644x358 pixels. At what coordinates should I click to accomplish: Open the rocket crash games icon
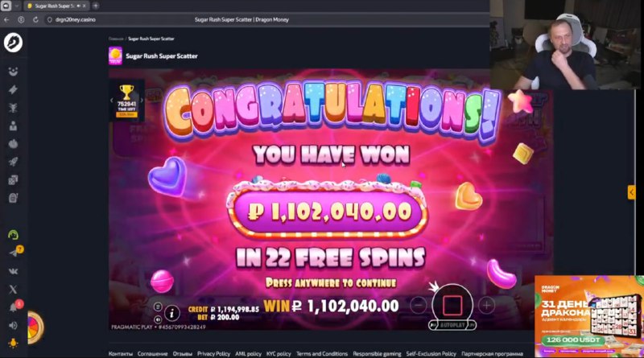(x=13, y=162)
